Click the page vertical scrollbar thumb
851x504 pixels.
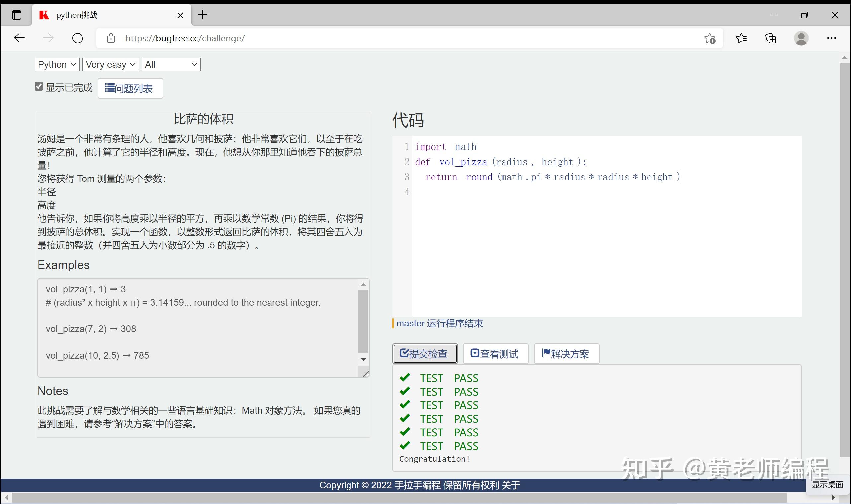[x=844, y=259]
